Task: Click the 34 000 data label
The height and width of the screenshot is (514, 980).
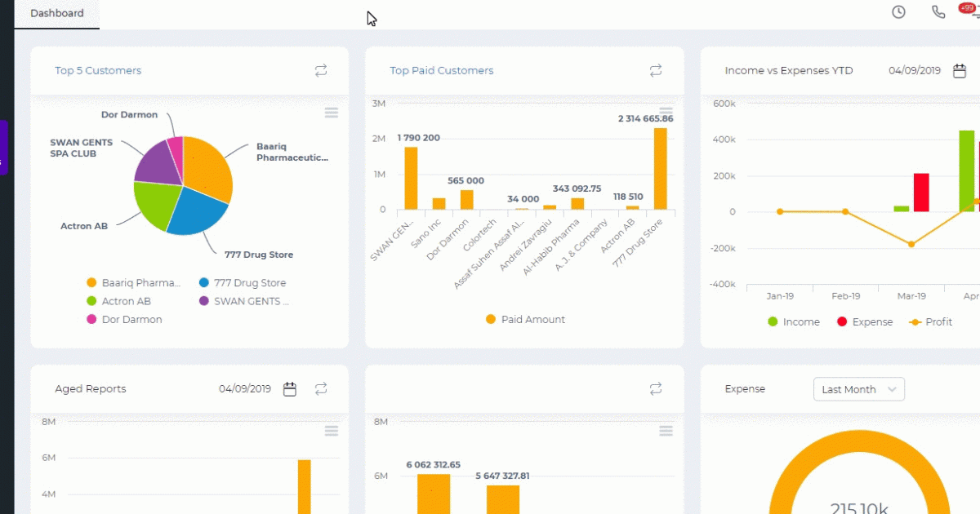Action: [x=523, y=199]
